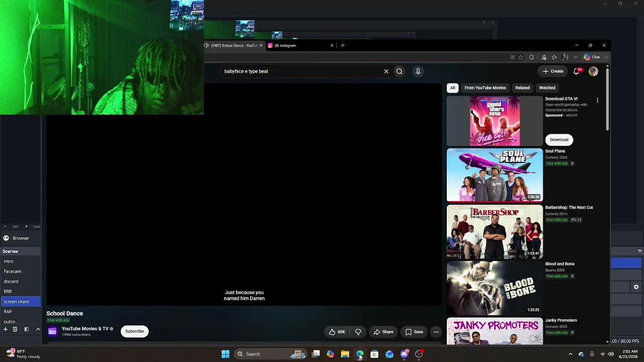
Task: Select the BRB scene in OBS
Action: pyautogui.click(x=20, y=292)
